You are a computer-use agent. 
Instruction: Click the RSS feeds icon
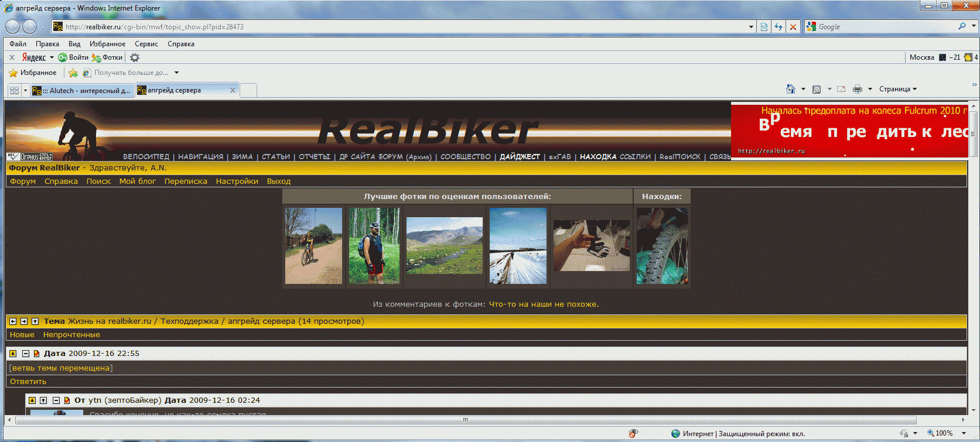click(816, 89)
